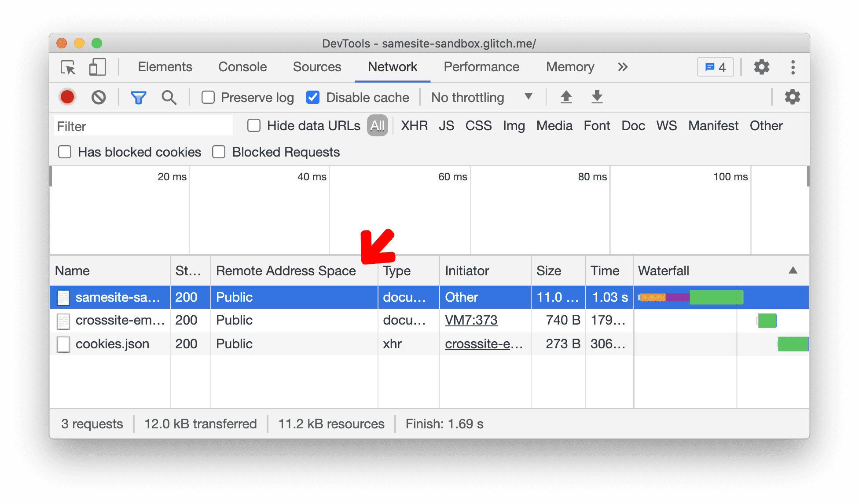Click the clear network log icon
Screen dimensions: 859x504
pyautogui.click(x=97, y=97)
